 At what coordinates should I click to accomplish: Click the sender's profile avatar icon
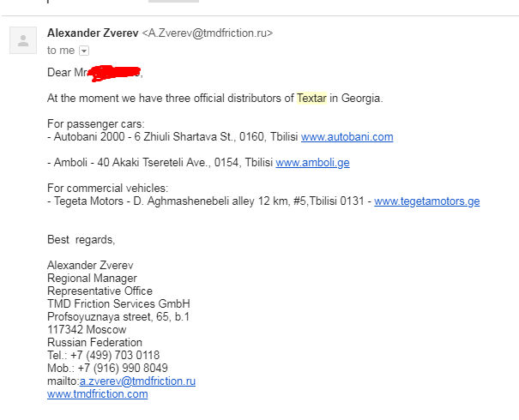pyautogui.click(x=22, y=39)
